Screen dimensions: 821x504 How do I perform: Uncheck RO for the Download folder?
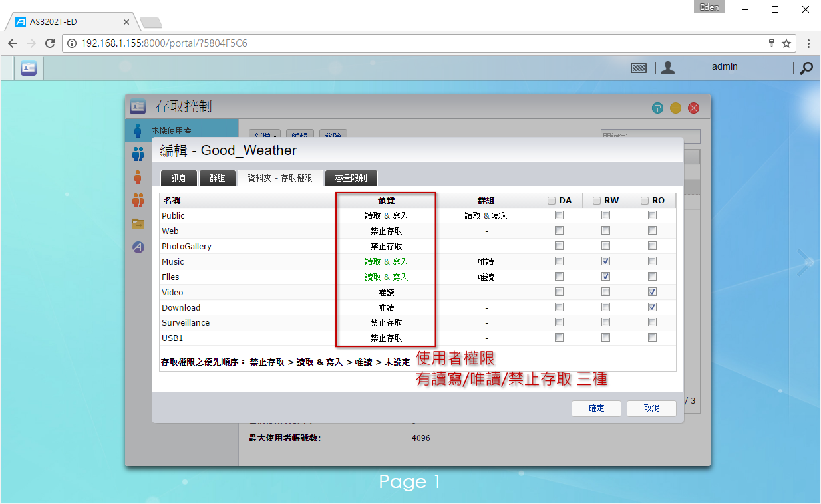[x=652, y=307]
